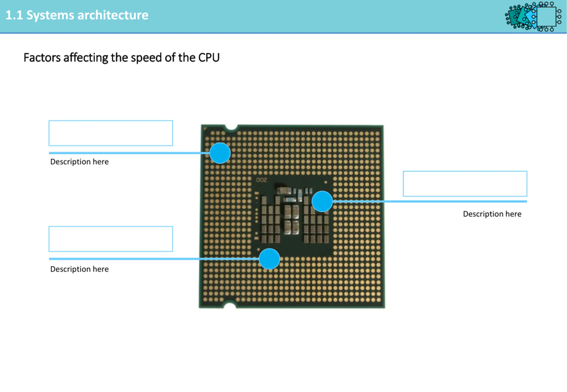Select the blue marker right of CPU center
Viewport: 567px width, 392px height.
click(x=322, y=201)
